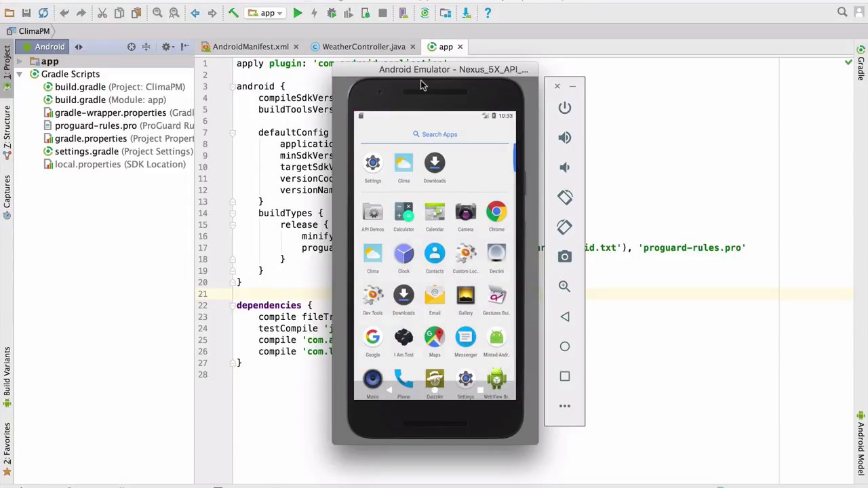Build the project with the green hammer
Viewport: 868px width, 488px height.
click(x=233, y=13)
